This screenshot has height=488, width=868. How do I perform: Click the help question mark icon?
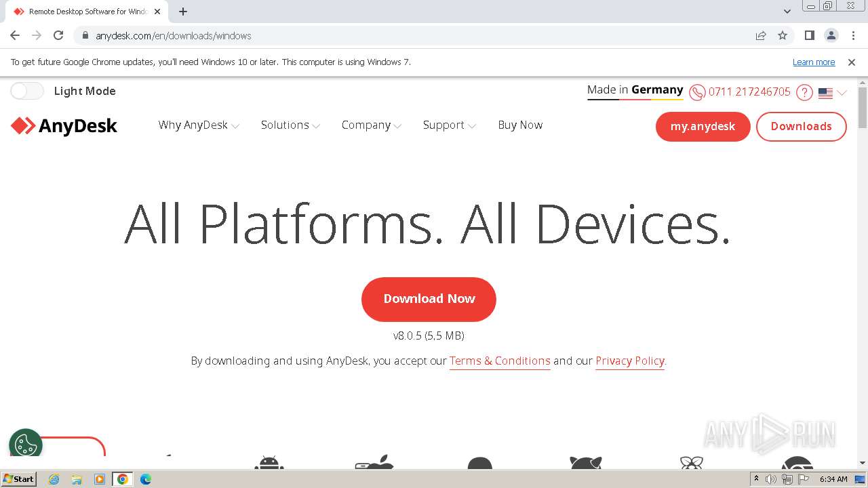[x=804, y=92]
